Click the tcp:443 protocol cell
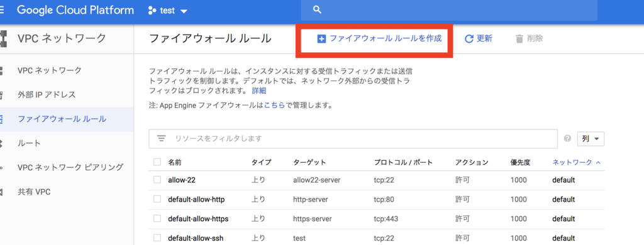 click(x=386, y=219)
